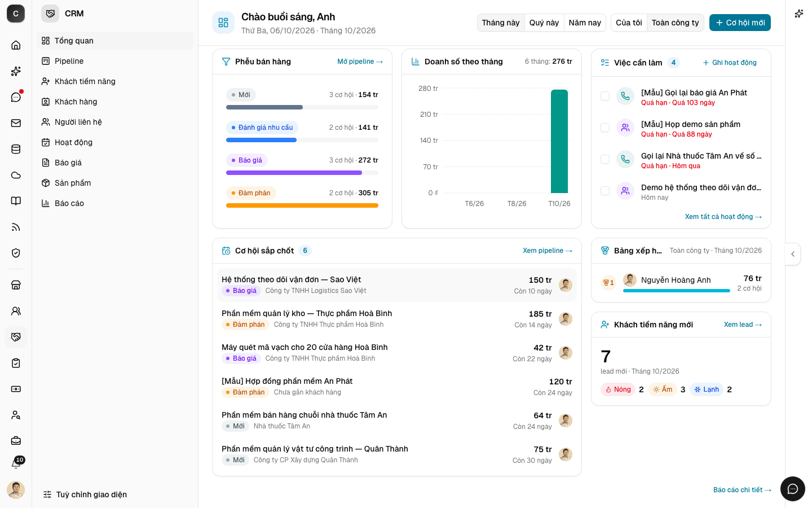
Task: Switch scope to Của tôi
Action: [629, 23]
